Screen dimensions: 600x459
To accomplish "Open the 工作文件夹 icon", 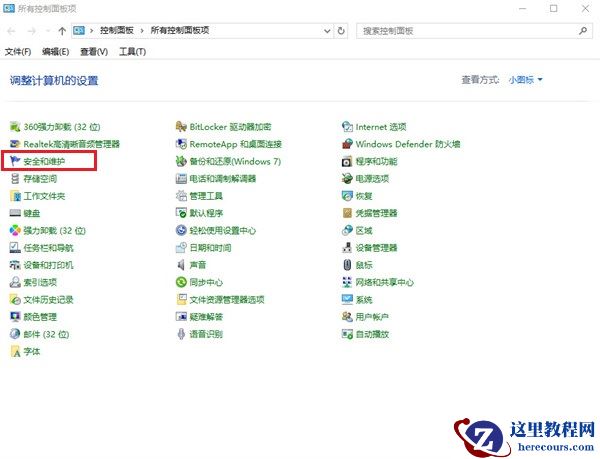I will (15, 196).
